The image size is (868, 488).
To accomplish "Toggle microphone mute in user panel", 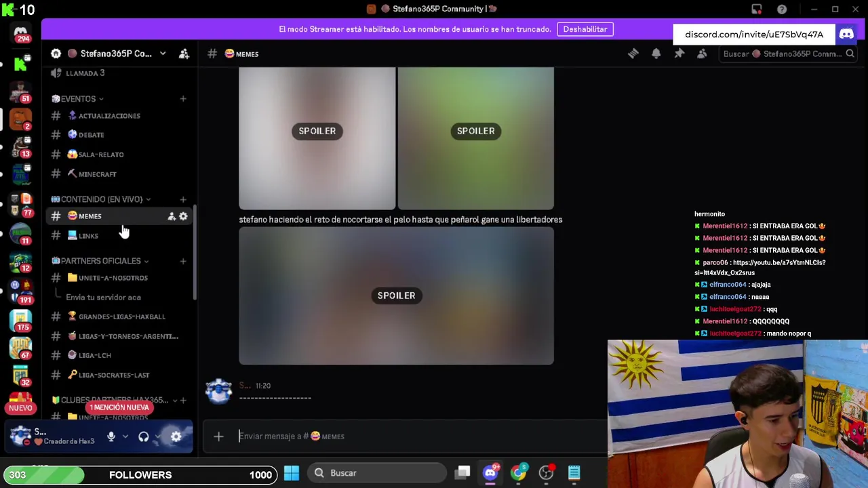I will (111, 437).
